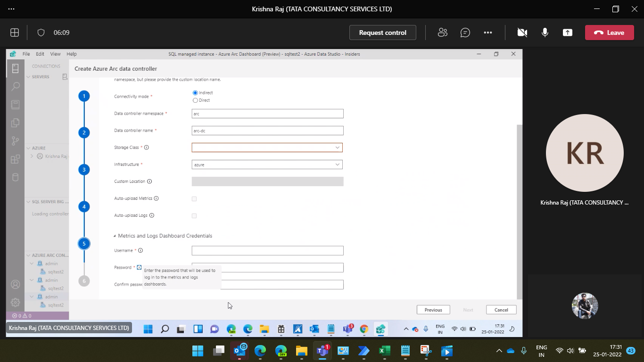Open the Notebooks view
The height and width of the screenshot is (362, 644).
click(15, 105)
